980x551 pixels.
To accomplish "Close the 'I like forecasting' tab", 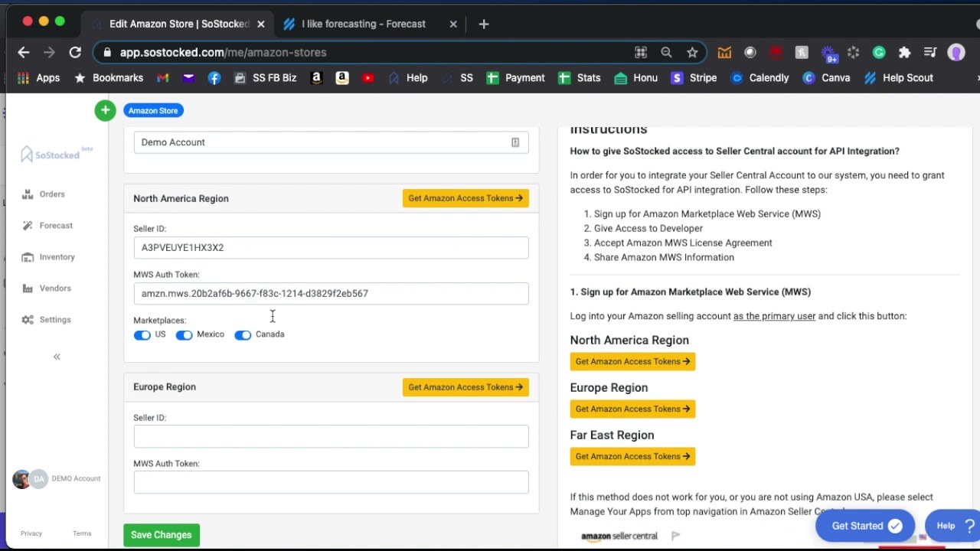I will 453,24.
